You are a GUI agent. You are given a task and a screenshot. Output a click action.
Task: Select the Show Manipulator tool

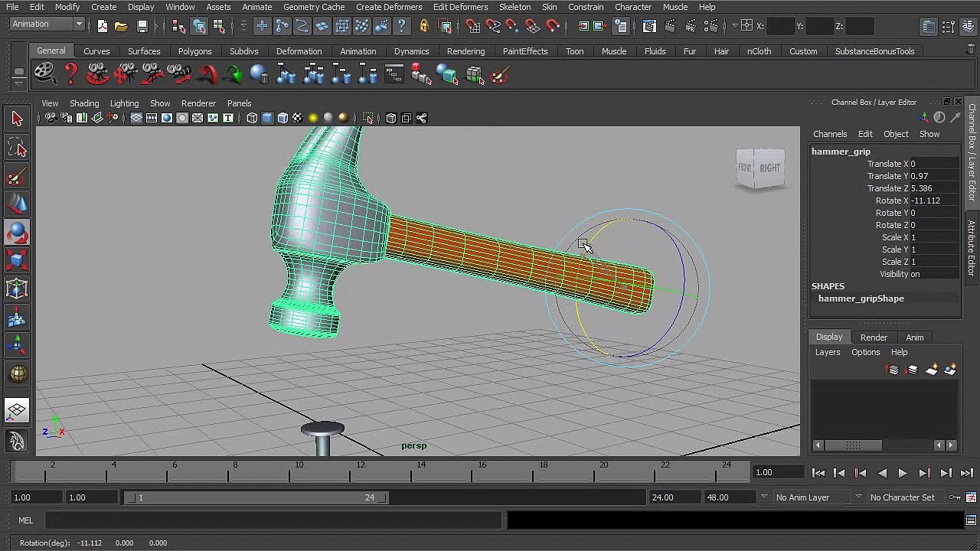[17, 346]
